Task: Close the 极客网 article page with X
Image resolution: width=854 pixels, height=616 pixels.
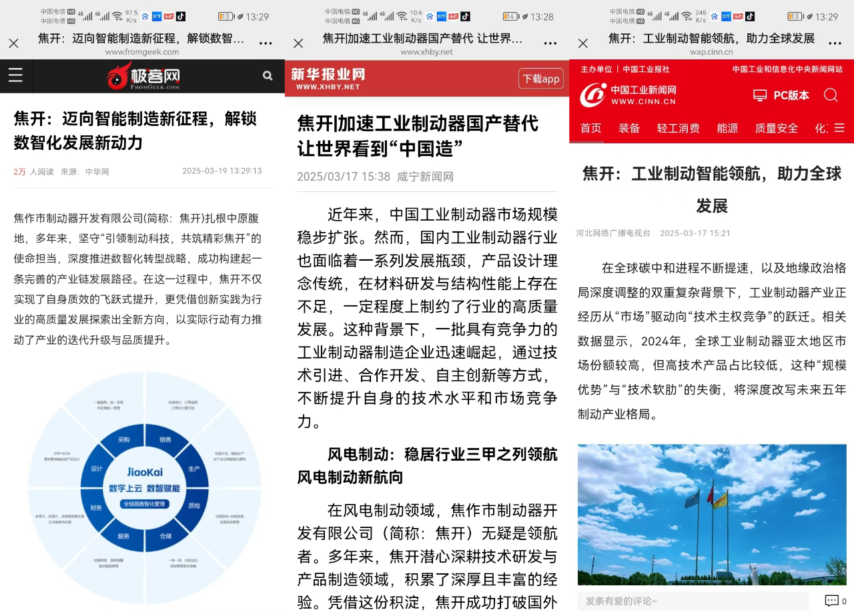Action: point(13,43)
